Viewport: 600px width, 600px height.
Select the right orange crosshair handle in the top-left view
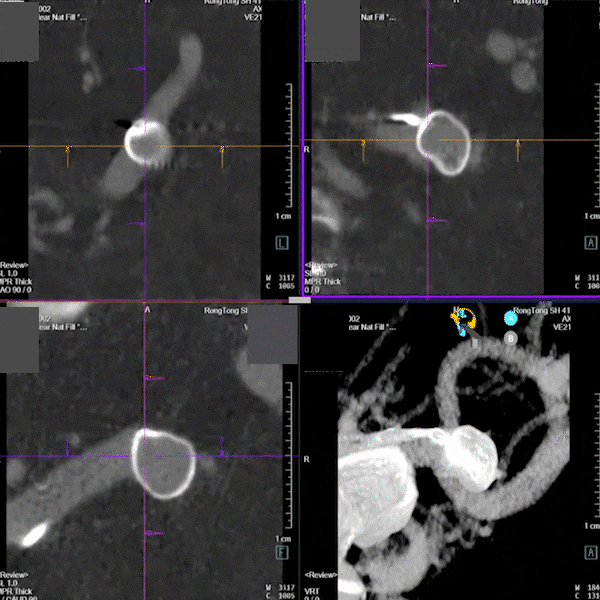point(222,156)
